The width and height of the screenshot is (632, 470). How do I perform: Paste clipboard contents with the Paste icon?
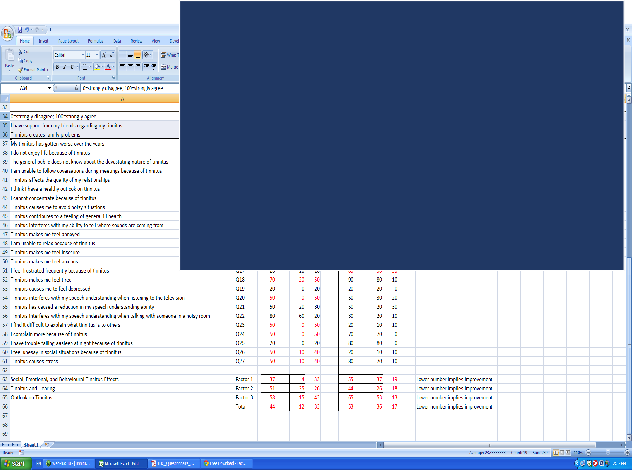tap(9, 56)
